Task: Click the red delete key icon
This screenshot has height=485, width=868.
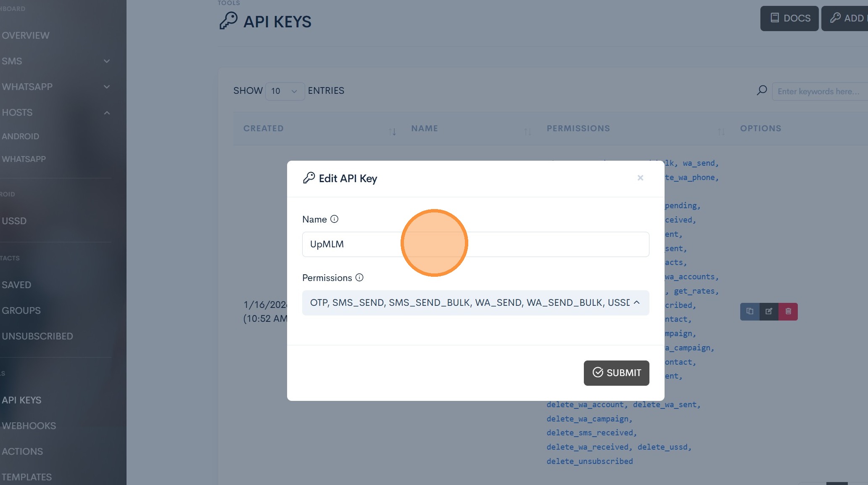Action: click(788, 312)
